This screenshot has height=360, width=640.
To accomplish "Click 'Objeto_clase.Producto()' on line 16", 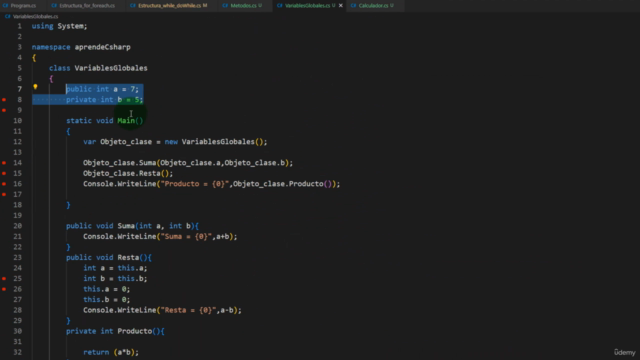I will coord(284,184).
